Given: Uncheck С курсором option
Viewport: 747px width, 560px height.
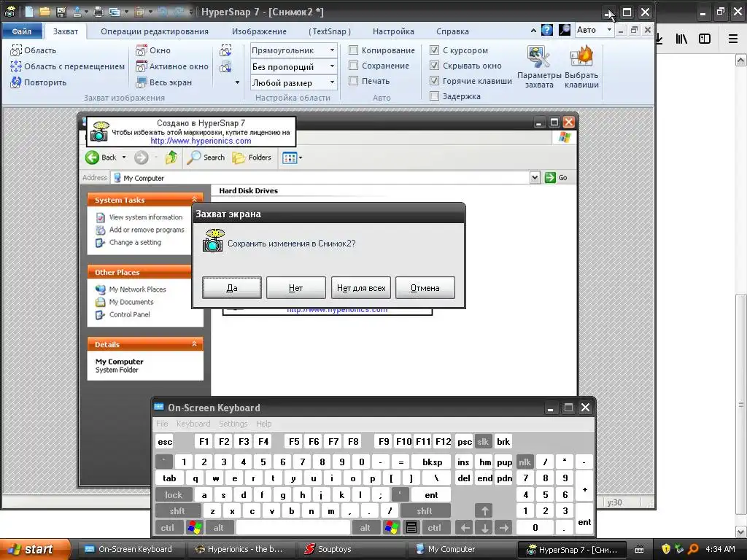Looking at the screenshot, I should coord(434,50).
